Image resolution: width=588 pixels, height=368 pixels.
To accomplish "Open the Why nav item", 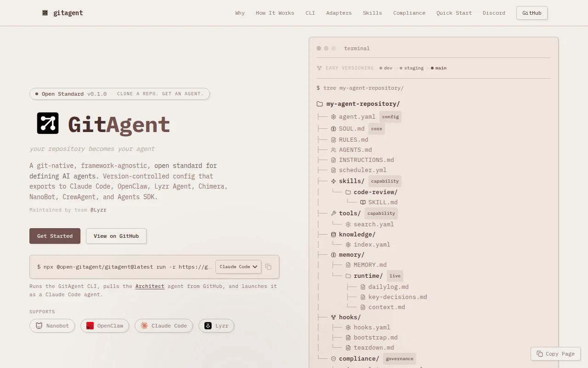I will click(x=240, y=13).
